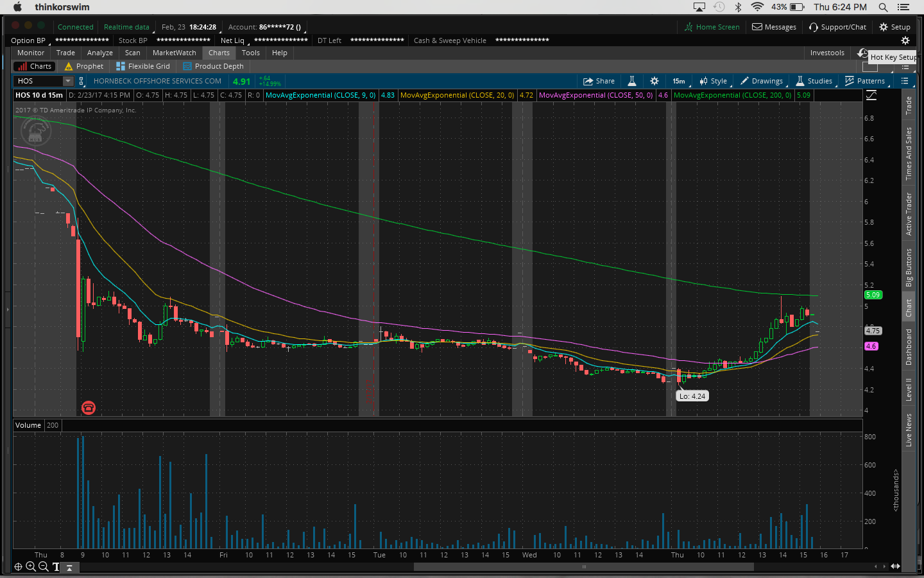The width and height of the screenshot is (924, 578).
Task: Click the zoom out magnifier icon
Action: pyautogui.click(x=43, y=566)
